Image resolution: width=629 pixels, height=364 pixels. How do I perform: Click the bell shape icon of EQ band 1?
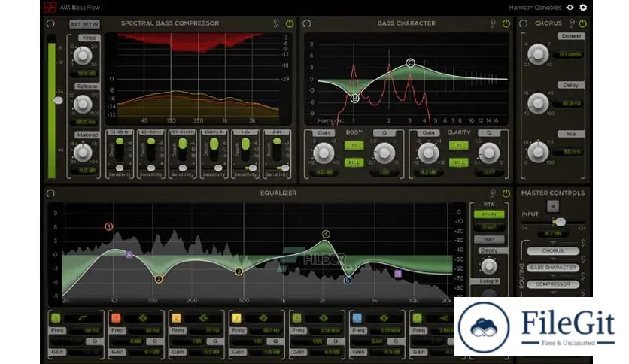(x=143, y=318)
